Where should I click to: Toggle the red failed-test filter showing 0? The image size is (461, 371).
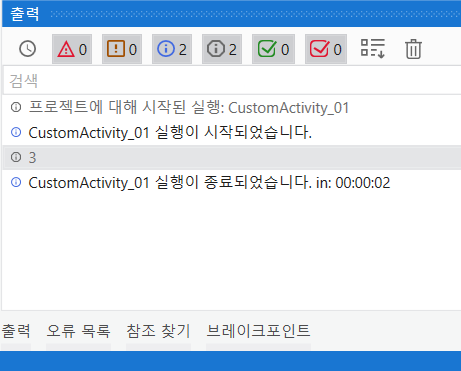point(326,49)
